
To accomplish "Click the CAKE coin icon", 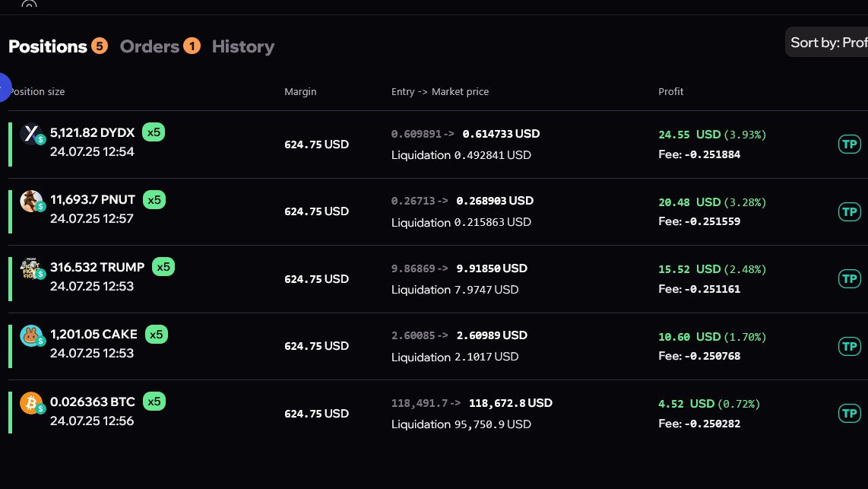I will [32, 335].
